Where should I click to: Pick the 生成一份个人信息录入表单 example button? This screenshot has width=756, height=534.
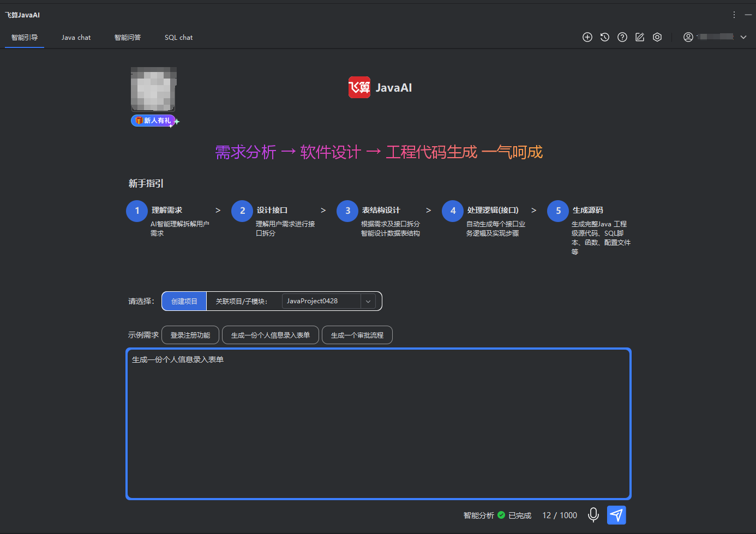(271, 335)
